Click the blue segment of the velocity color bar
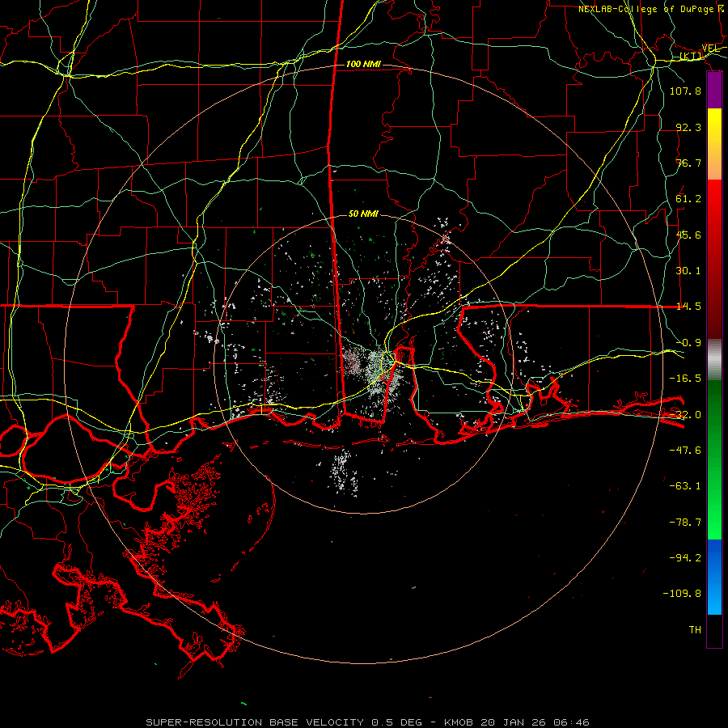728x728 pixels. (714, 577)
